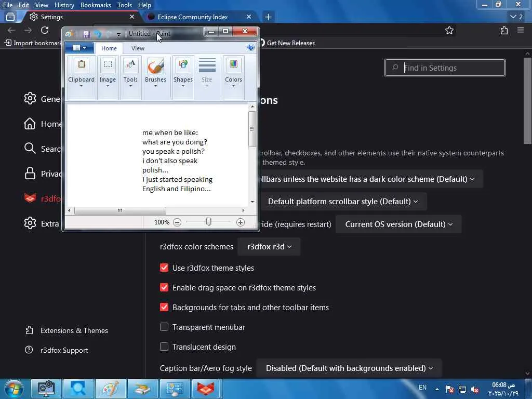This screenshot has height=399, width=532.
Task: Click the Action Center flag tray icon
Action: point(450,389)
